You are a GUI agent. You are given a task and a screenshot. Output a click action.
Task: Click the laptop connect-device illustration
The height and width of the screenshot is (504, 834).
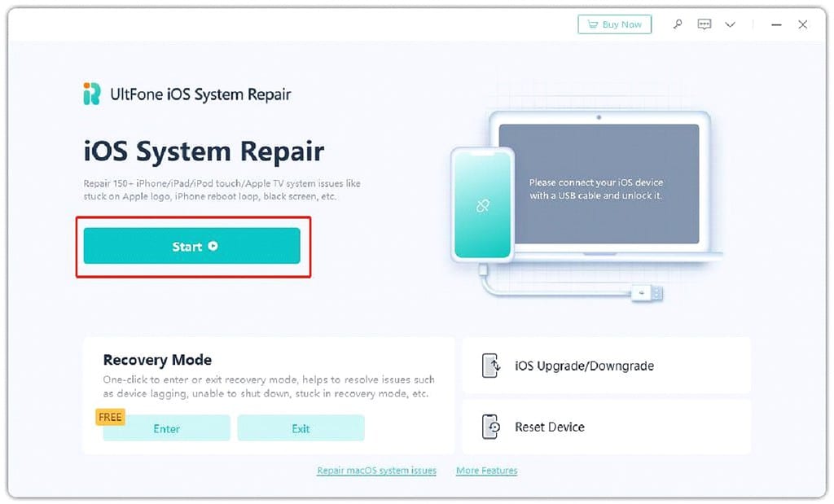click(x=599, y=184)
